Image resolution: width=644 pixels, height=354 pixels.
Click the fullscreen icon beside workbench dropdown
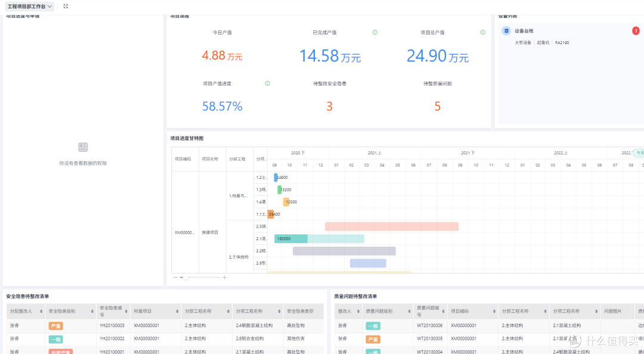(66, 6)
